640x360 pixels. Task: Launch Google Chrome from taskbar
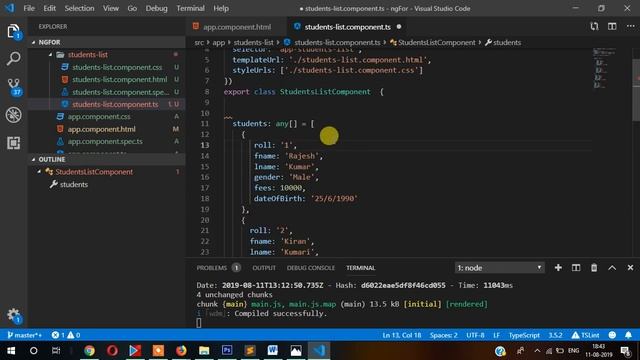point(89,351)
